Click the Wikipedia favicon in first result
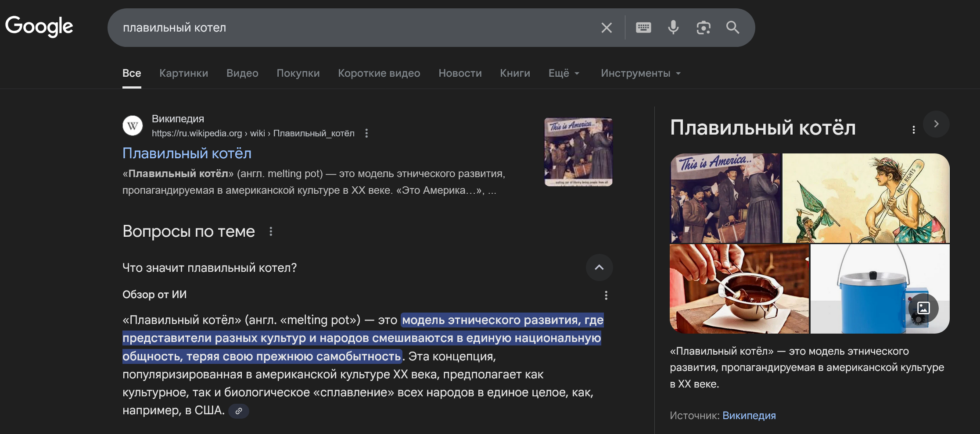This screenshot has width=980, height=434. [133, 126]
